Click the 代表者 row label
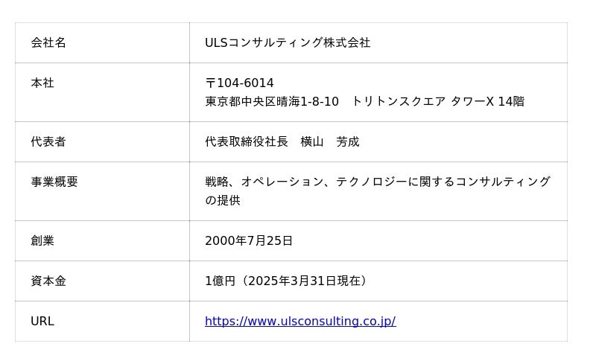The height and width of the screenshot is (364, 596). click(x=48, y=142)
